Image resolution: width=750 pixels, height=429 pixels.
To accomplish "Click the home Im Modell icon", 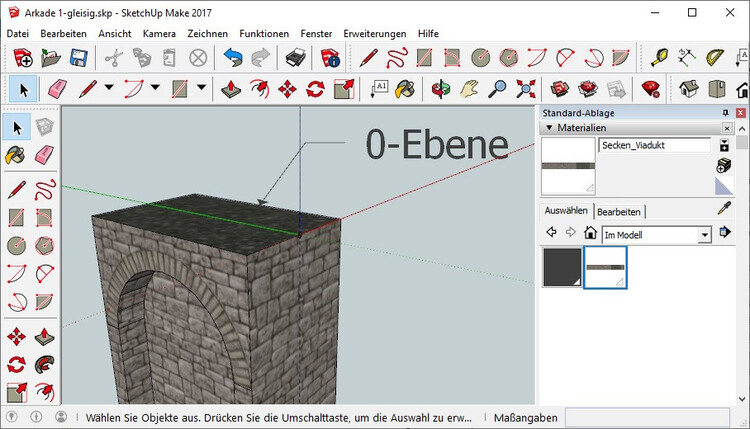I will pyautogui.click(x=590, y=232).
